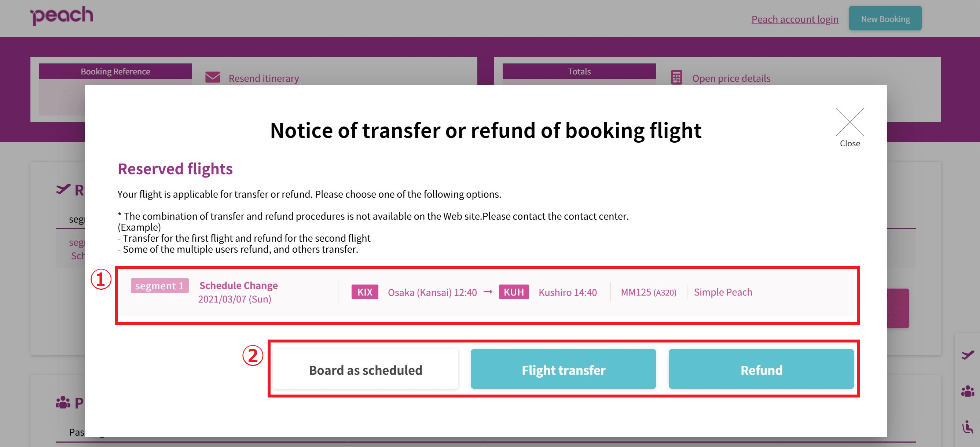The width and height of the screenshot is (980, 447).
Task: Click the passengers group icon in right sidebar
Action: click(968, 391)
